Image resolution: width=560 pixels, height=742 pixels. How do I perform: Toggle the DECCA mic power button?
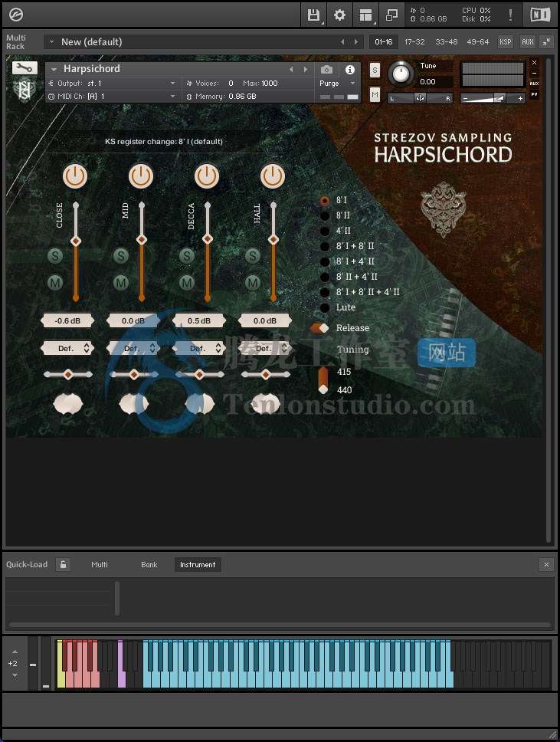point(207,176)
